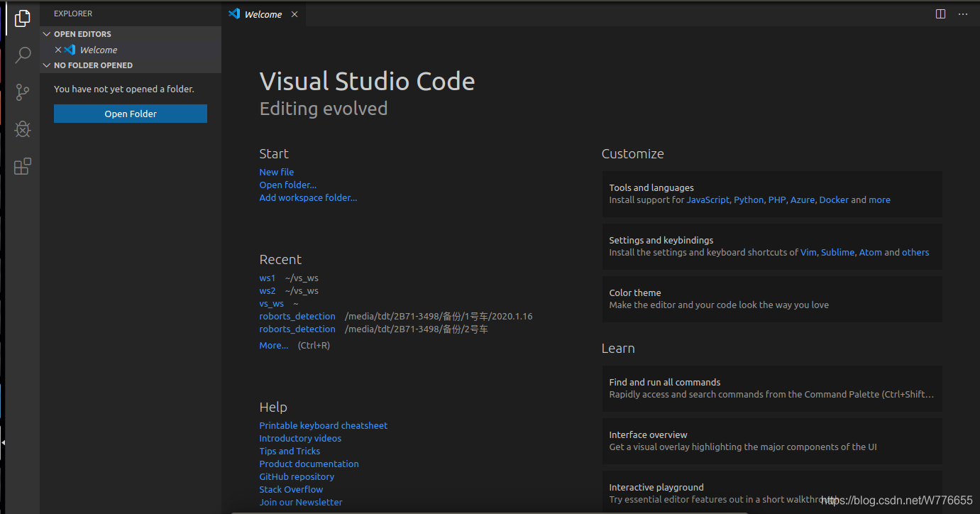This screenshot has width=980, height=514.
Task: Open the Source Control view icon
Action: tap(23, 92)
